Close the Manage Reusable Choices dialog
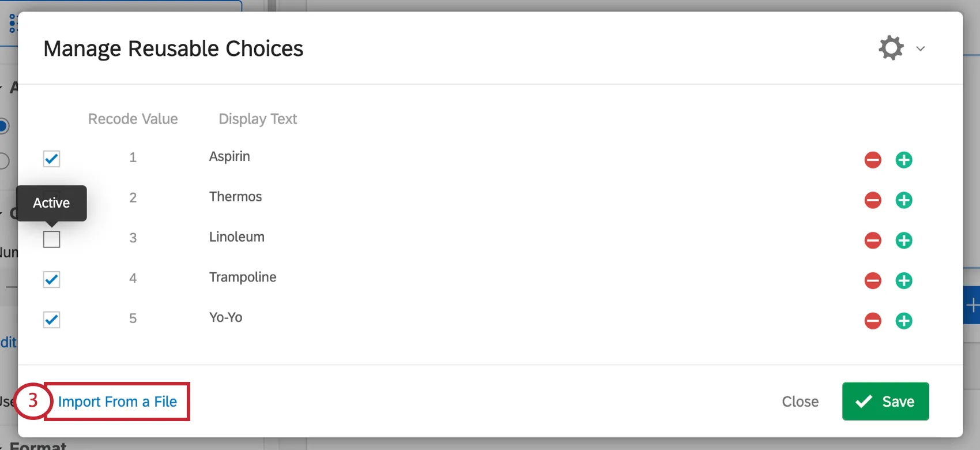This screenshot has width=980, height=450. [x=800, y=402]
